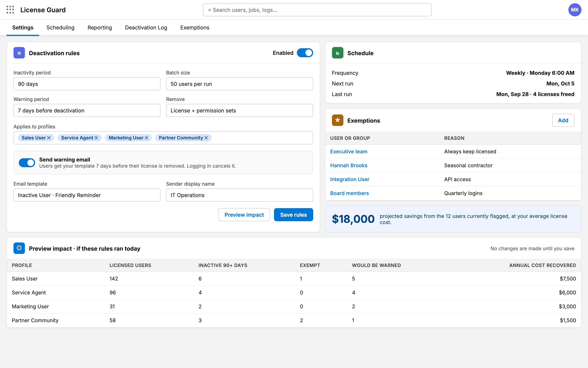Select the Partner Community row in preview table
Viewport: 588px width, 368px height.
(294, 320)
